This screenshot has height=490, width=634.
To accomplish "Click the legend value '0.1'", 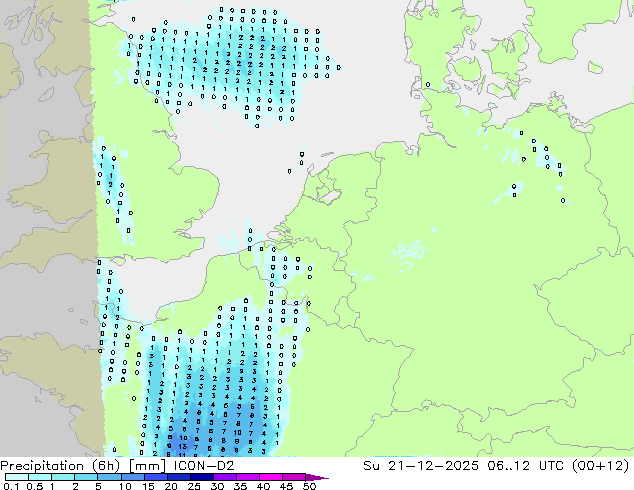I will (11, 486).
